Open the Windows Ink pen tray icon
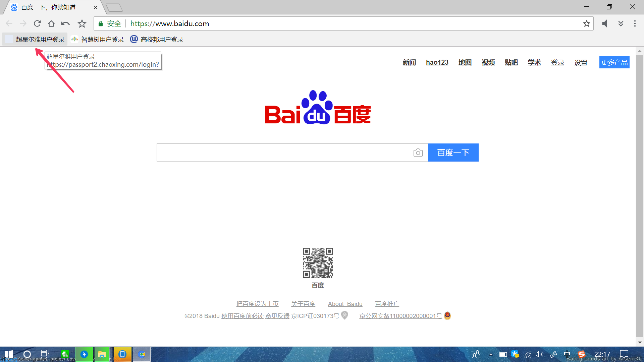This screenshot has height=362, width=644. [553, 354]
